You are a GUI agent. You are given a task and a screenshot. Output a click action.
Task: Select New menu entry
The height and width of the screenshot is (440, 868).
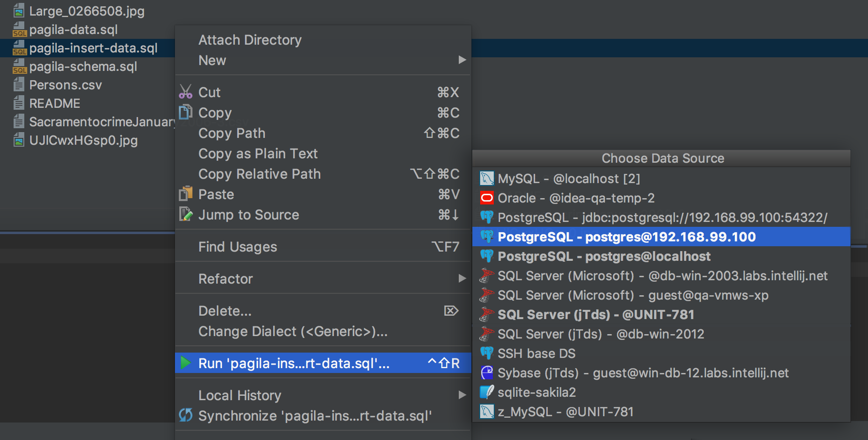tap(323, 60)
